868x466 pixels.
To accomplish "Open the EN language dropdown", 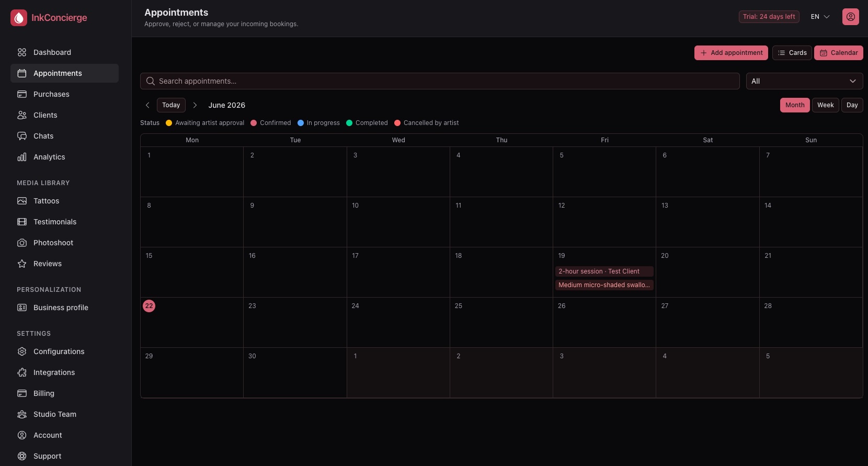I will click(x=820, y=17).
